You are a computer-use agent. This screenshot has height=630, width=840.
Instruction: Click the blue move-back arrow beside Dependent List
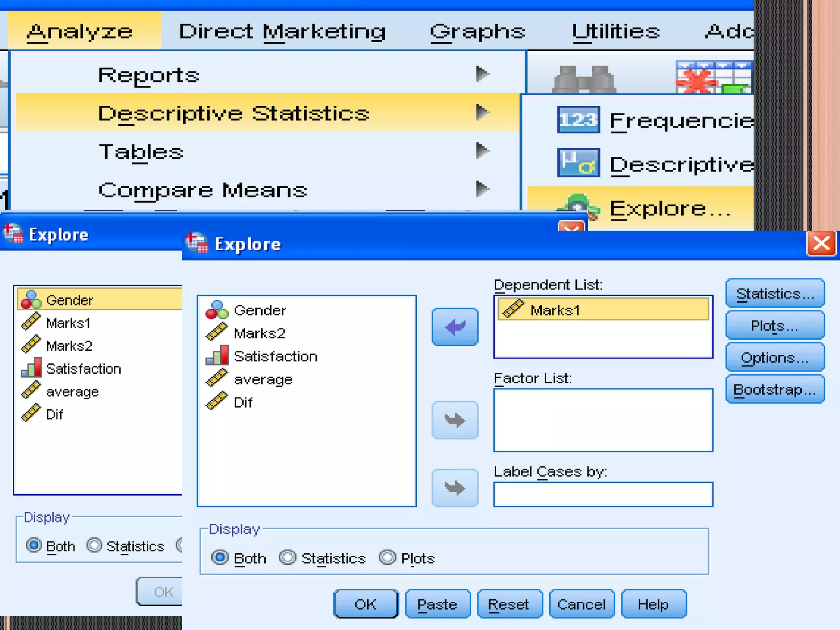455,327
